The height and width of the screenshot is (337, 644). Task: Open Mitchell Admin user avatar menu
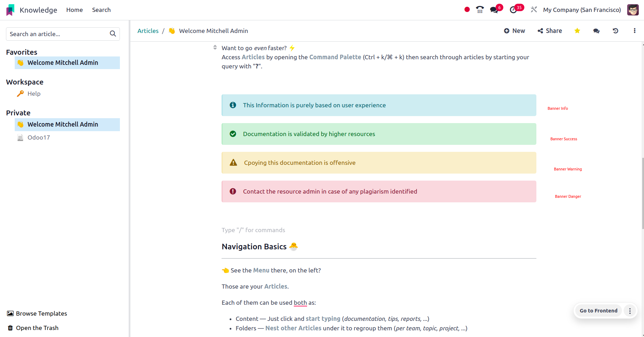pos(633,10)
